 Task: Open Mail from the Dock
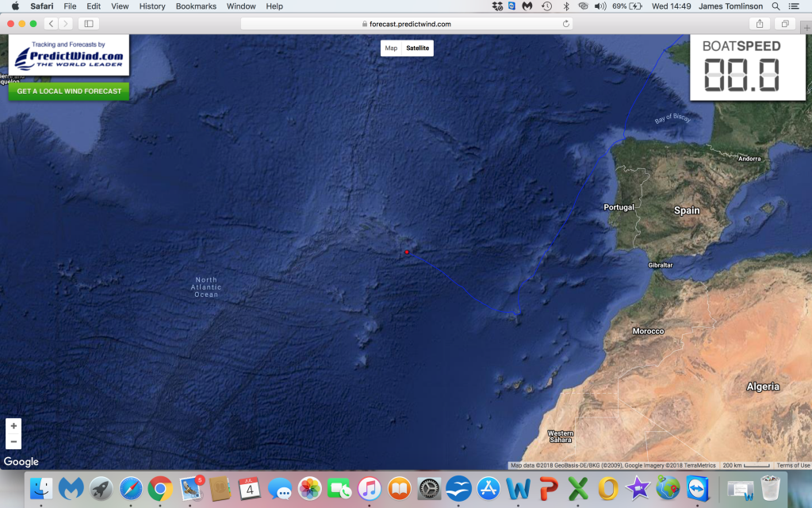pos(190,488)
